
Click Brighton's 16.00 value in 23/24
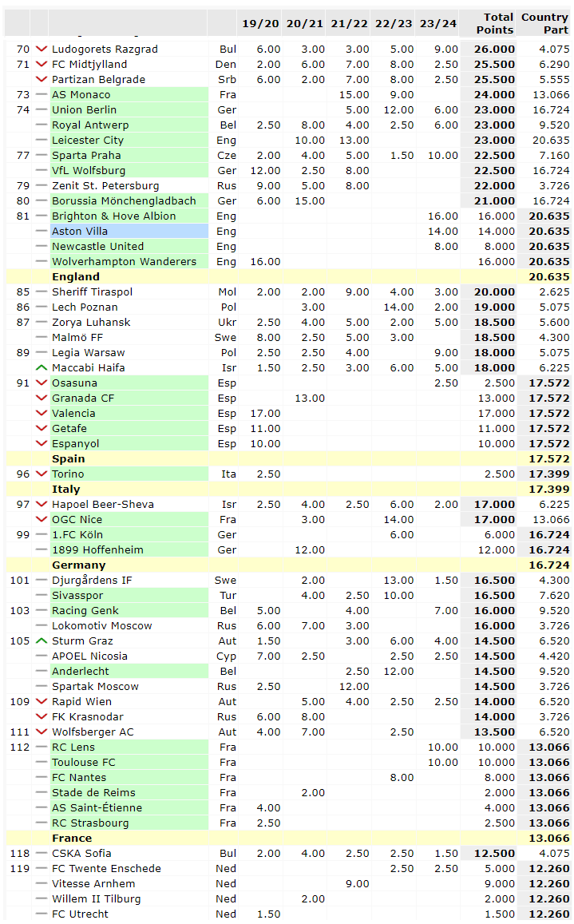(443, 216)
